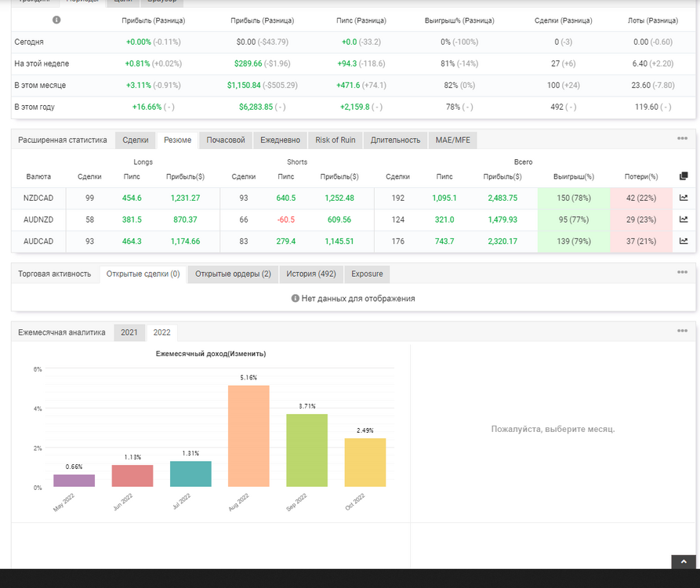
Task: Open the three-dots menu for advanced statistics panel
Action: 682,139
